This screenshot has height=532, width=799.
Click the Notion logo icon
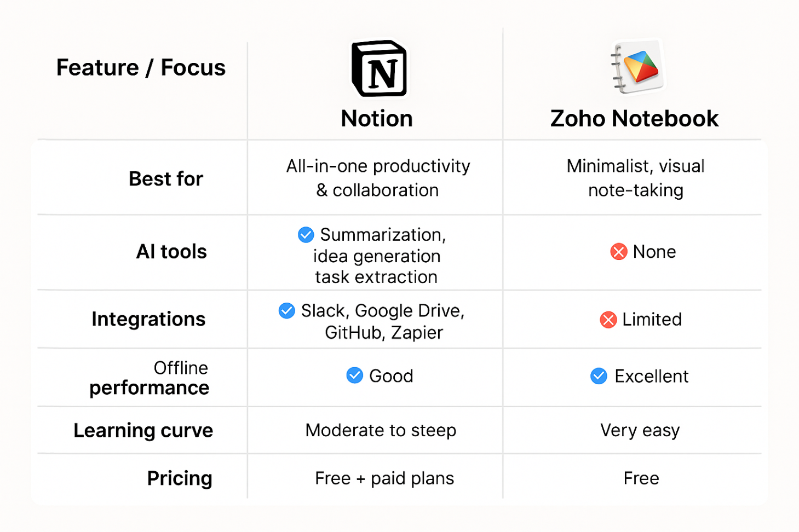click(x=380, y=68)
